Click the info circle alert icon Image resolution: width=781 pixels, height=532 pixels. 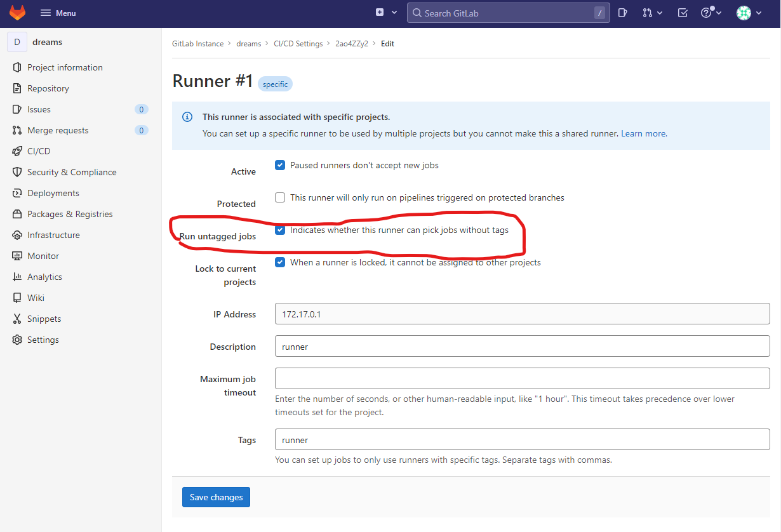(x=187, y=117)
